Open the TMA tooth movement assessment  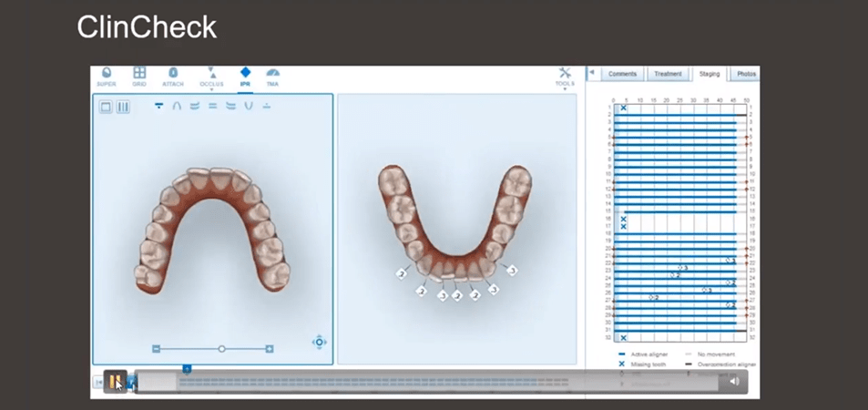(x=272, y=77)
